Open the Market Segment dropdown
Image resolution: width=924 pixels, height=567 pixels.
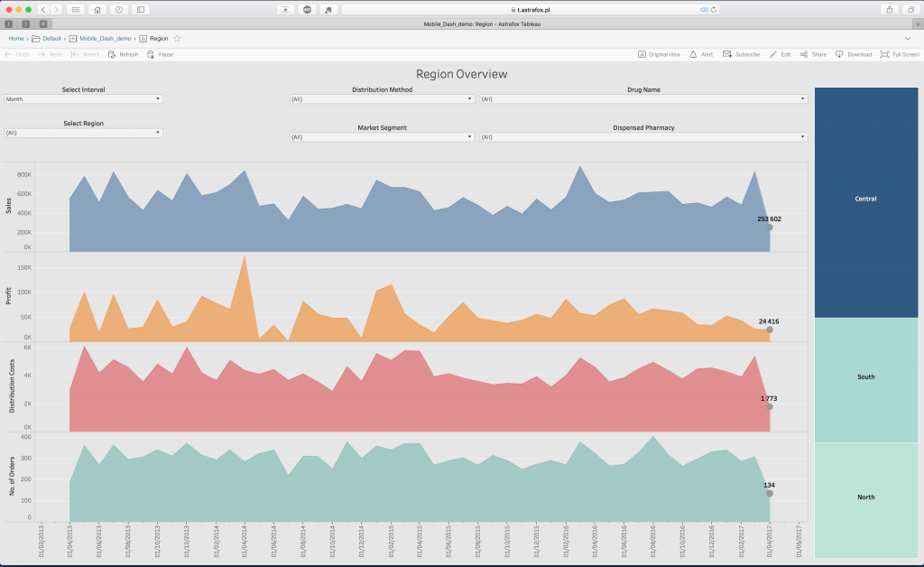tap(382, 137)
